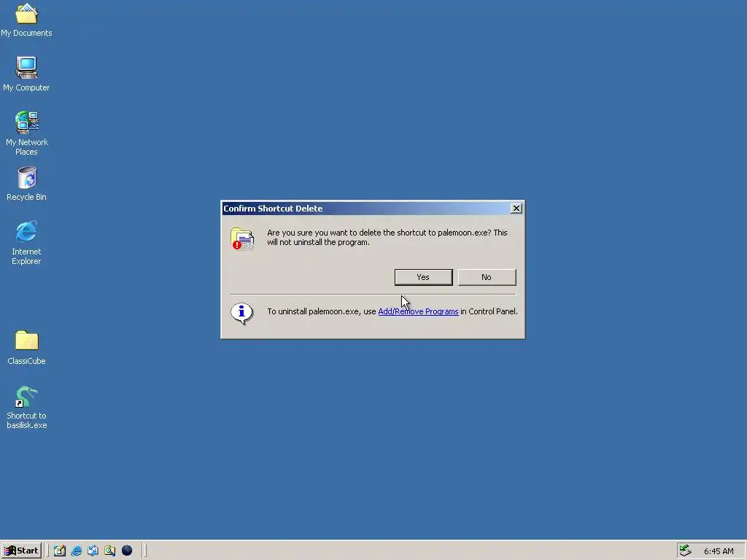Click No to cancel shortcut deletion
Viewport: 747px width, 560px height.
[487, 277]
